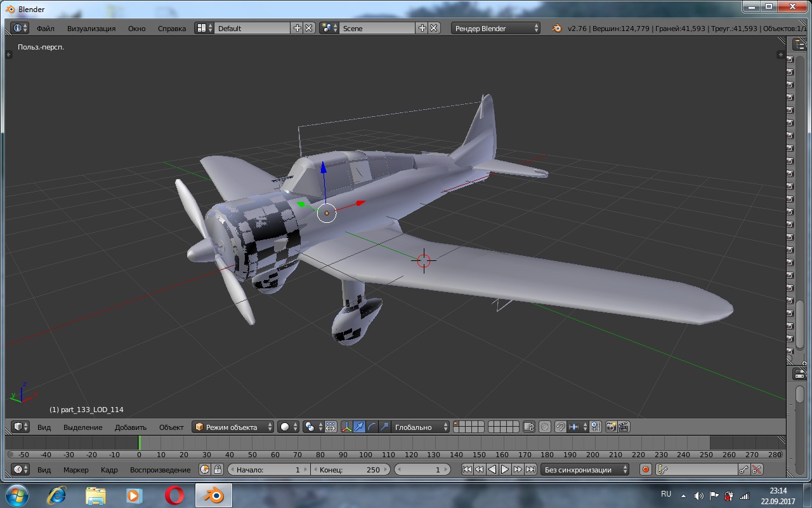
Task: Click the Добавить menu in 3D view header
Action: [x=130, y=427]
